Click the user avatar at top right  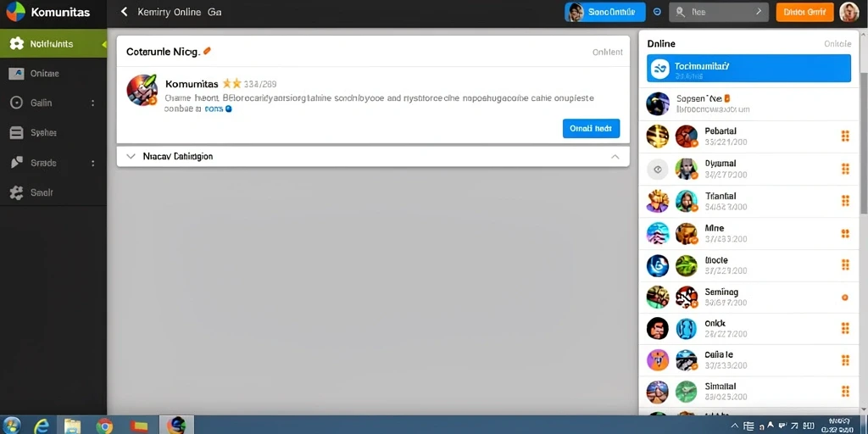tap(849, 12)
